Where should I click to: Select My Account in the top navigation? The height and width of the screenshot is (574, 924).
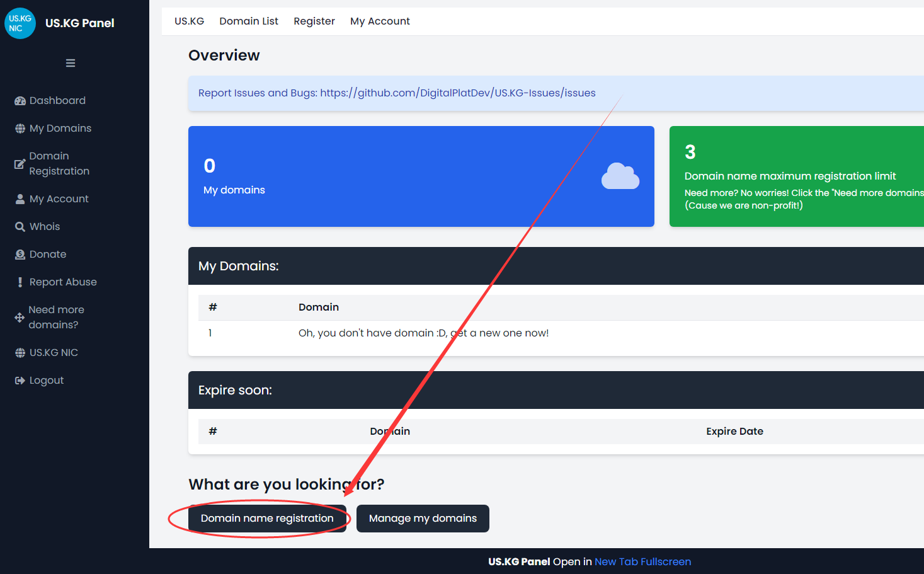(379, 21)
